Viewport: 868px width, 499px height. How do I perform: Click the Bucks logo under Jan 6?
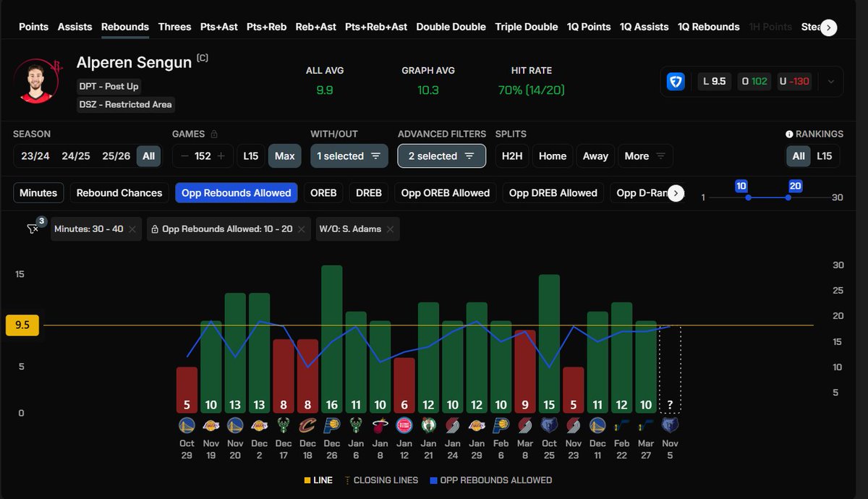pos(356,425)
